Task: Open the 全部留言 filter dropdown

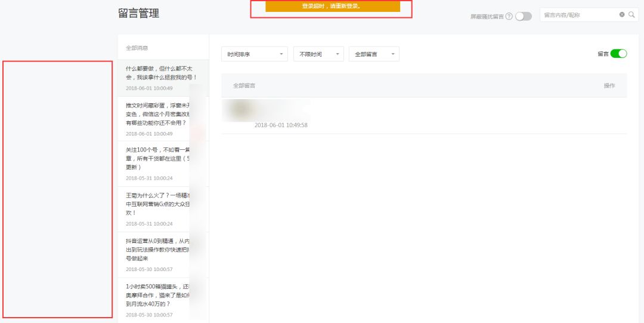Action: [x=374, y=54]
